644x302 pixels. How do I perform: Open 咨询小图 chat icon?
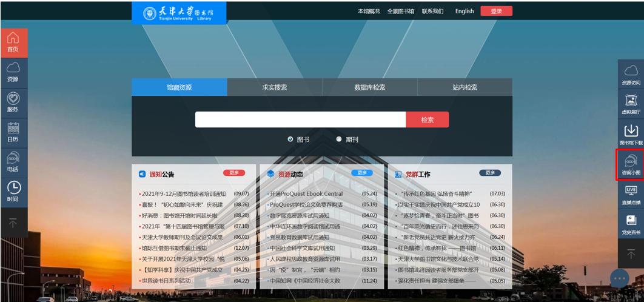[631, 164]
